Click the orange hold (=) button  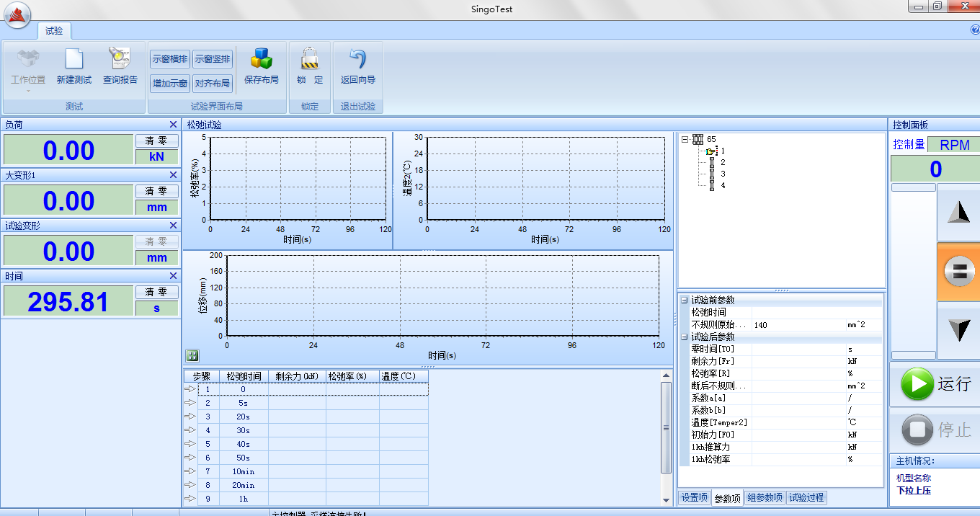pyautogui.click(x=958, y=272)
